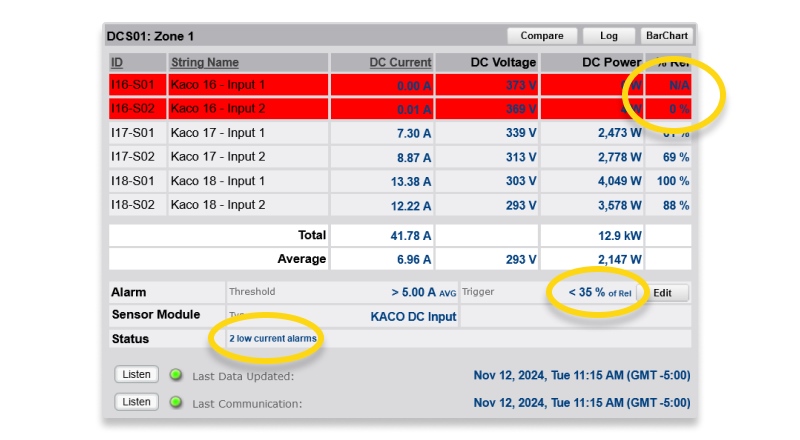800x440 pixels.
Task: Open the 2 low current alarms status
Action: [x=273, y=339]
